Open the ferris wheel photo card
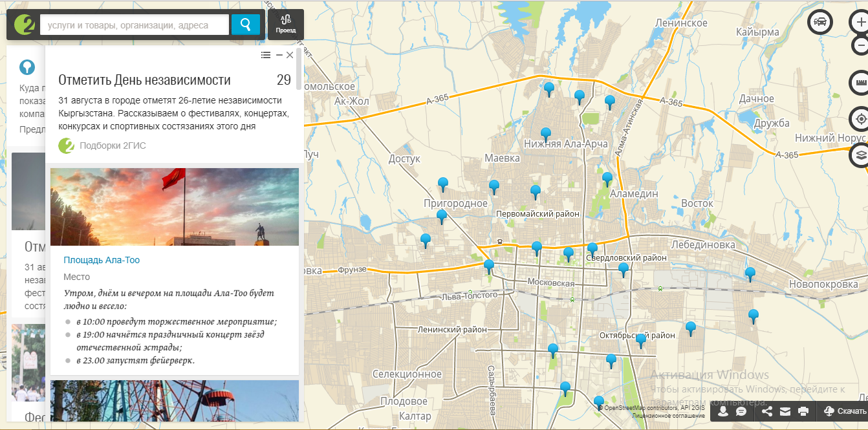 point(175,402)
